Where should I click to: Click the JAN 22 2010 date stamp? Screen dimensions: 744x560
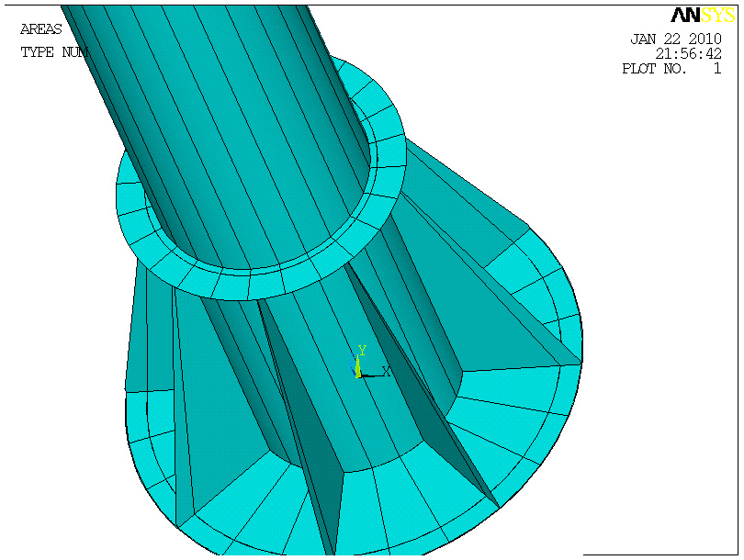point(676,39)
